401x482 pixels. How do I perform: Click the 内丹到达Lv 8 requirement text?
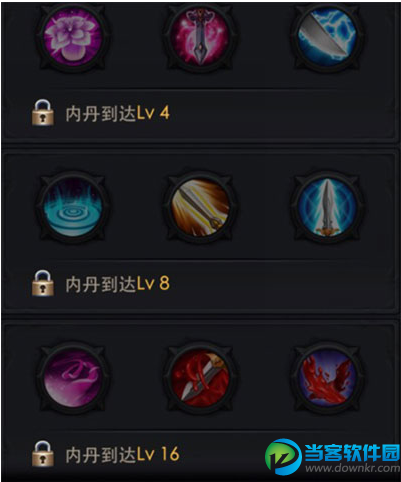tap(118, 284)
